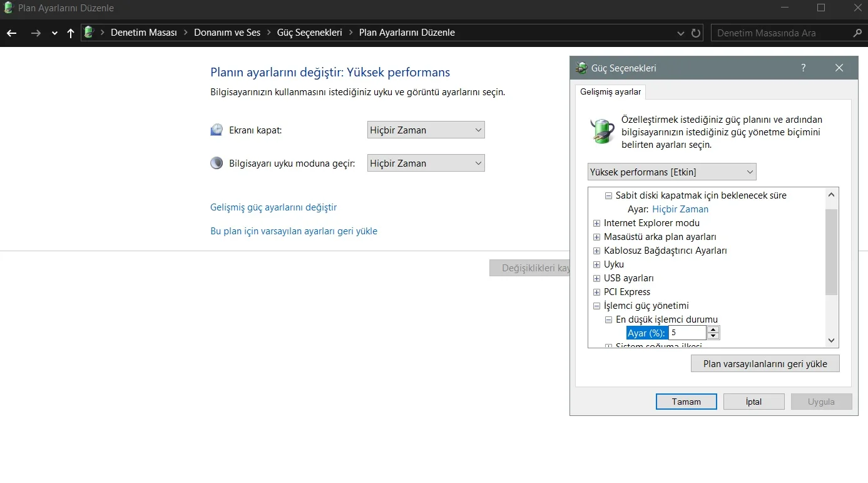Select the USB ayarları label
Image resolution: width=868 pixels, height=483 pixels.
[629, 278]
